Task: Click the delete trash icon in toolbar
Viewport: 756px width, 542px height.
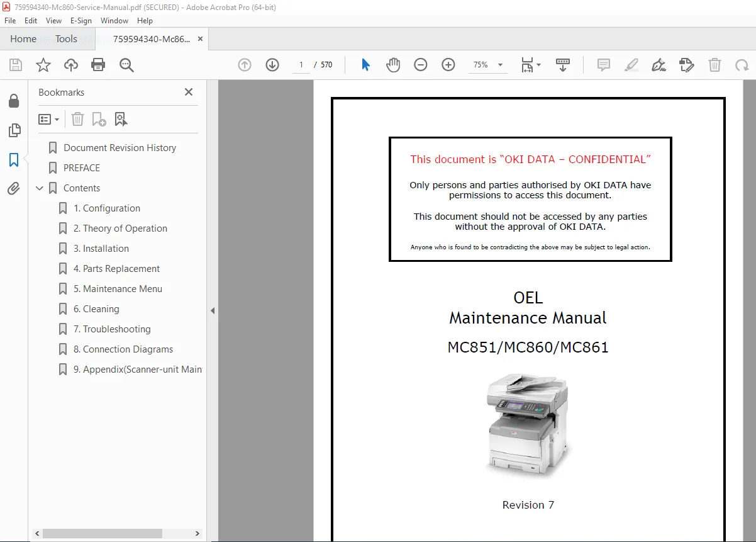Action: pos(714,65)
